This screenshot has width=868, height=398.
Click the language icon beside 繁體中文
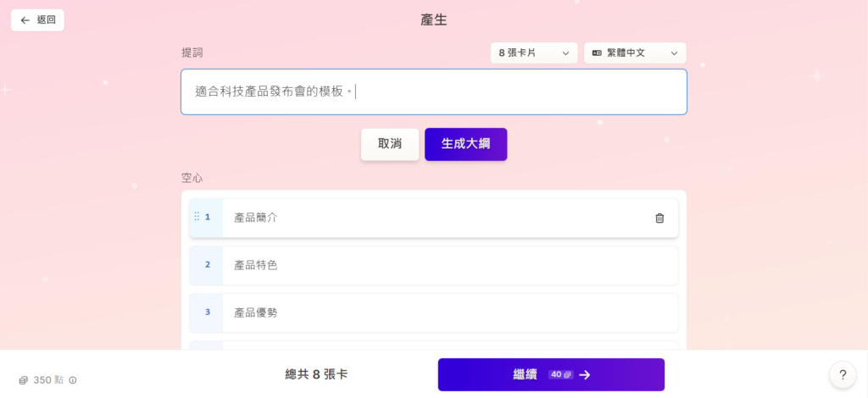597,53
